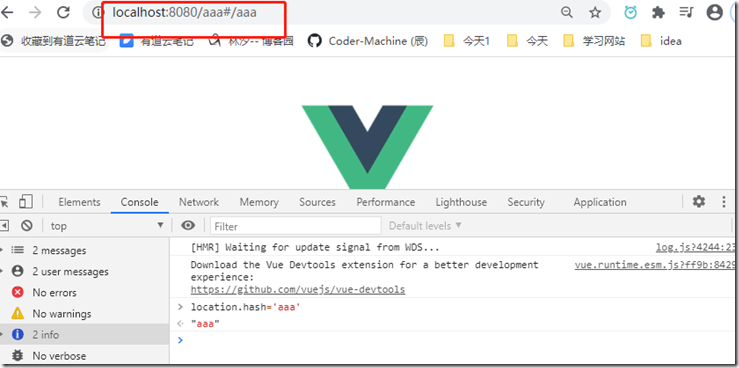Clear the console with the ban icon
Viewport: 739px width, 368px height.
click(27, 226)
